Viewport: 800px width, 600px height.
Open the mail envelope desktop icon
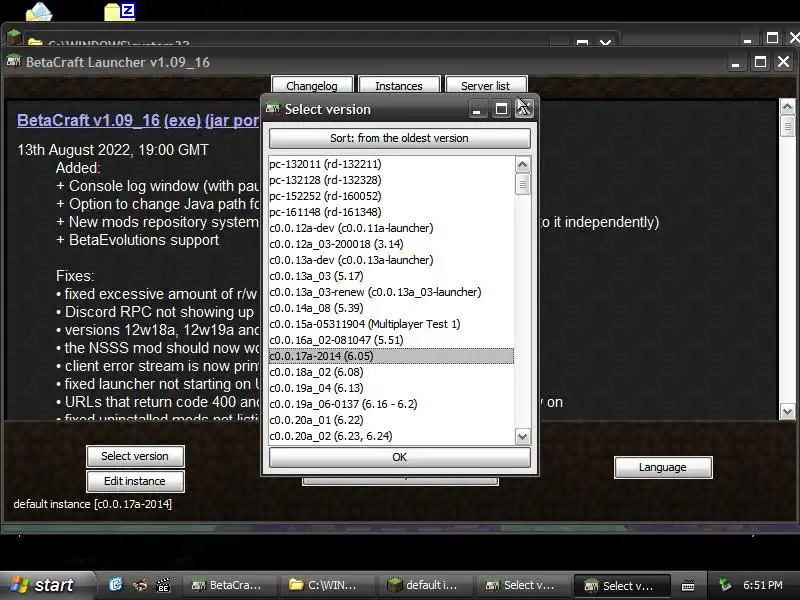39,11
